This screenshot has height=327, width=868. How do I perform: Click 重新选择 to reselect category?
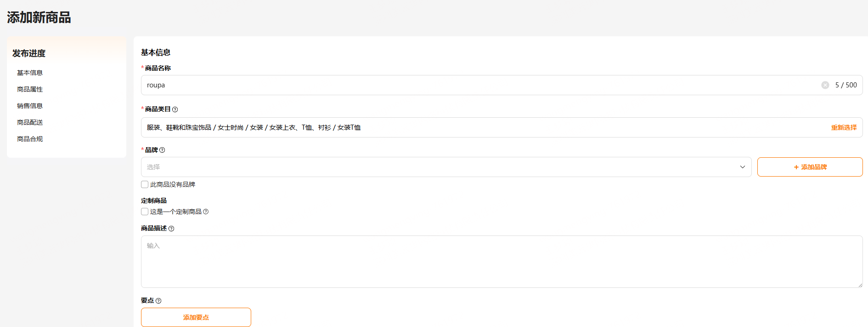point(844,127)
